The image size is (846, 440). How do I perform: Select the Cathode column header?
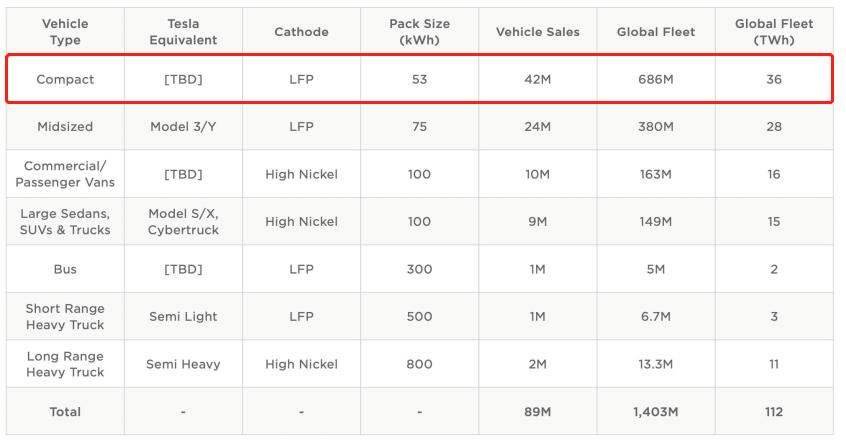pyautogui.click(x=301, y=32)
